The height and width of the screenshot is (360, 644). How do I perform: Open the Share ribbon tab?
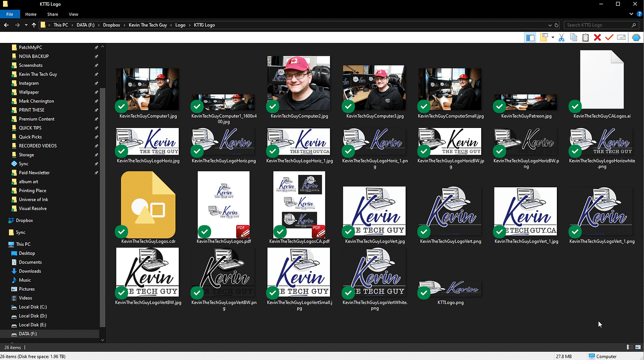pyautogui.click(x=53, y=14)
